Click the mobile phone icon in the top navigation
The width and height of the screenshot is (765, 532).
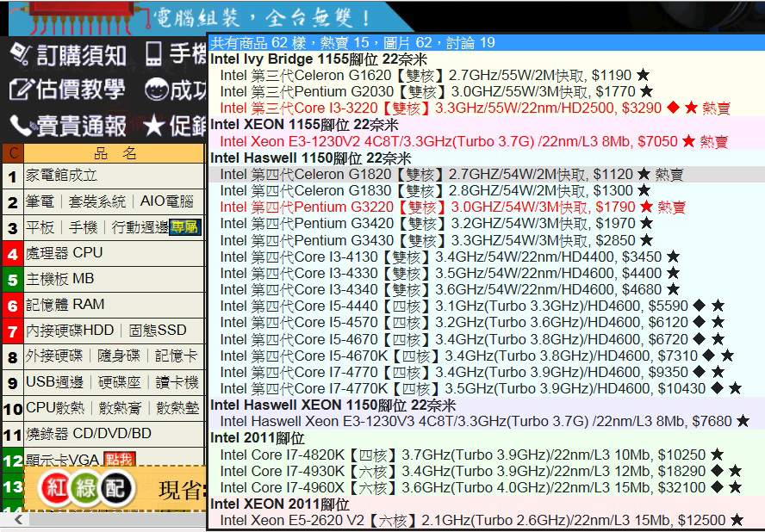pyautogui.click(x=153, y=54)
